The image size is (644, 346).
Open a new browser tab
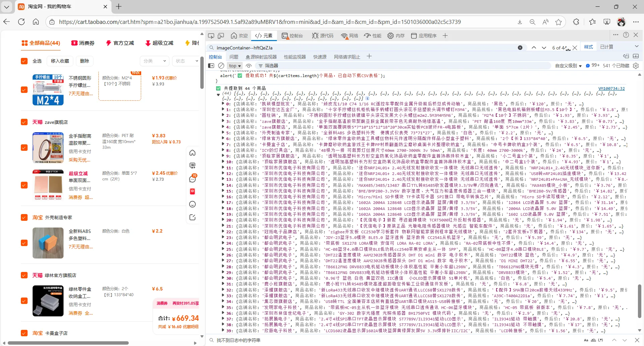tap(119, 6)
